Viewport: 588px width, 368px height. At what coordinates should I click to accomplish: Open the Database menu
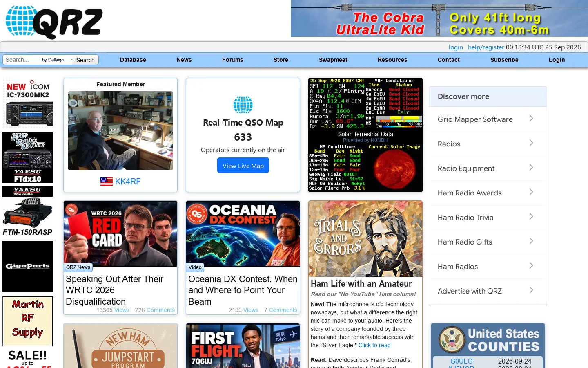click(133, 60)
